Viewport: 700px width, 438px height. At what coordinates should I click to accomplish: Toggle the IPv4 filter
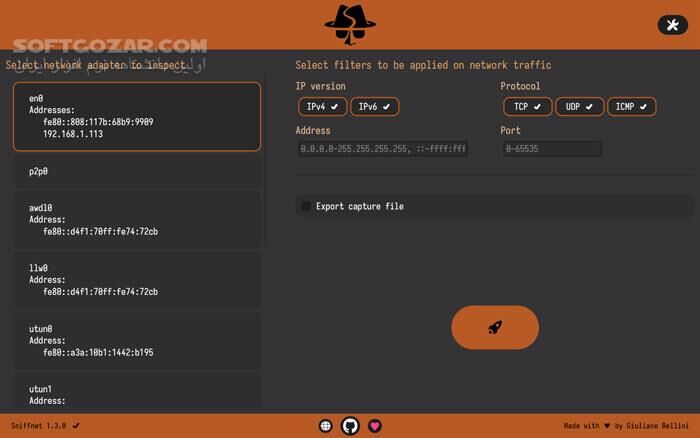point(322,106)
